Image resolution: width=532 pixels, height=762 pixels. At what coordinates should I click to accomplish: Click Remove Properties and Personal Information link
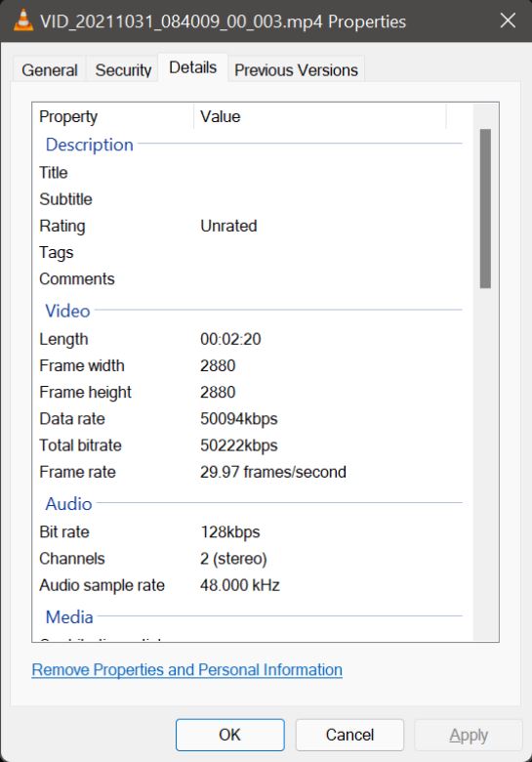click(x=186, y=669)
